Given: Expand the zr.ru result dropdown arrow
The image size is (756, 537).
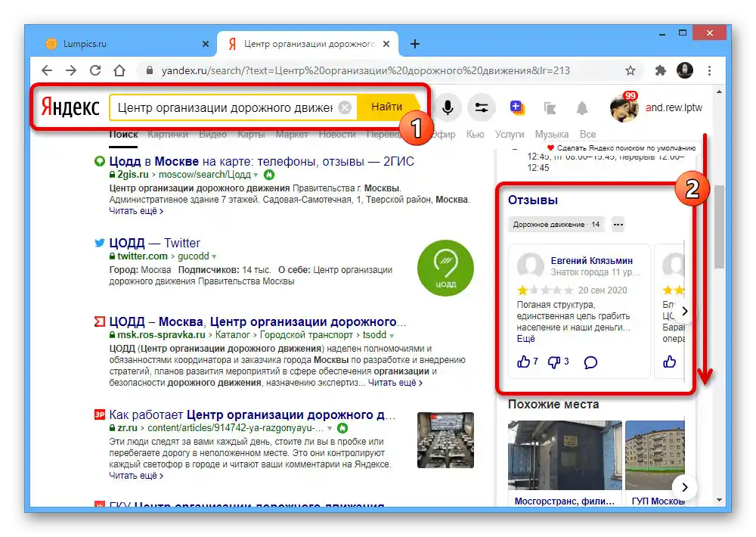Looking at the screenshot, I should [x=330, y=428].
